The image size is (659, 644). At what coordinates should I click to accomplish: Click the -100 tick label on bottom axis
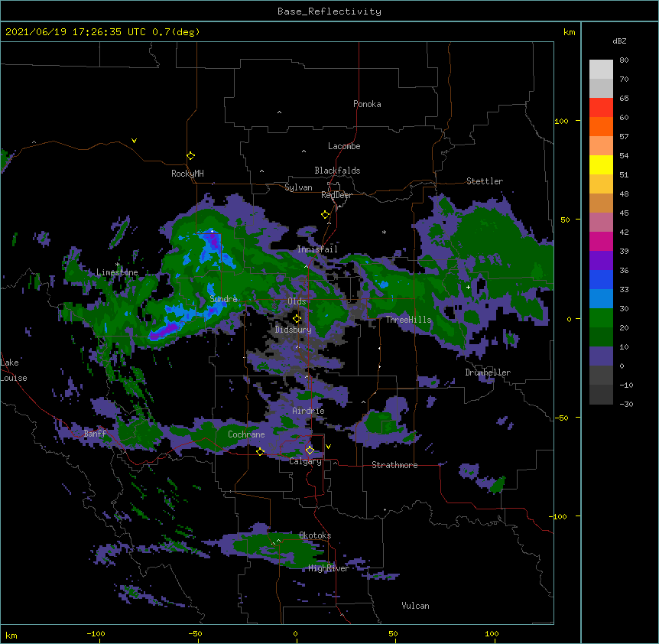coord(96,633)
